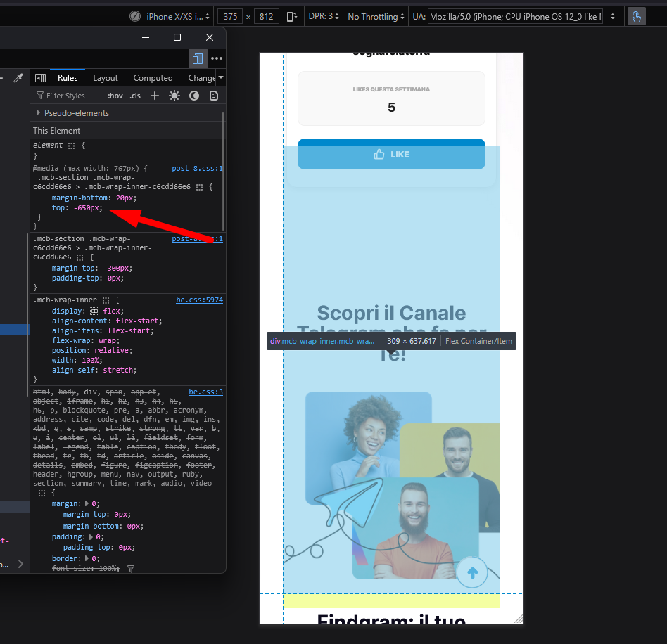Toggle the three-pane inspector sidebar icon

click(x=41, y=78)
